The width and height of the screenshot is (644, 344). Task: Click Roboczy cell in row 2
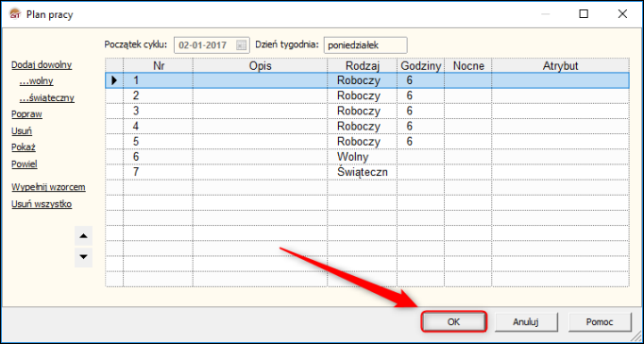coord(362,95)
